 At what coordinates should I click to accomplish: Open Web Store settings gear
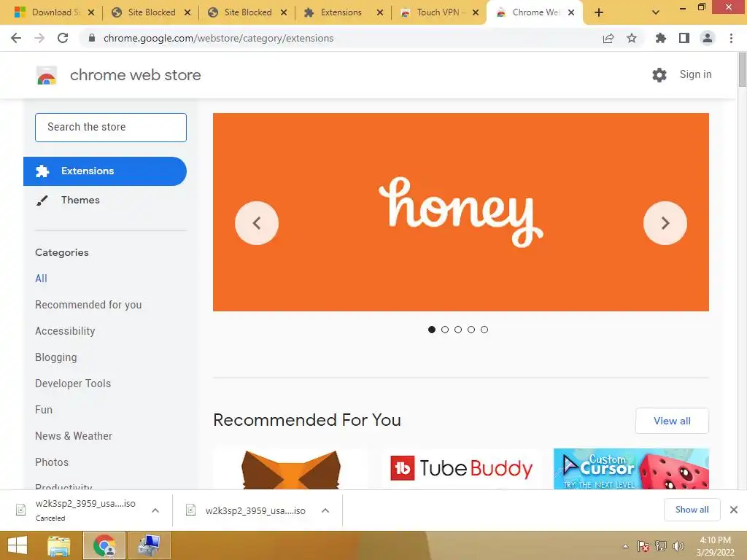pos(659,75)
